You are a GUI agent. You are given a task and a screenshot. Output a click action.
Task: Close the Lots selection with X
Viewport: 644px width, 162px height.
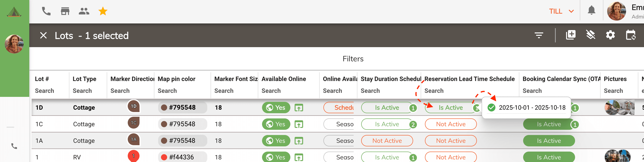(x=43, y=36)
